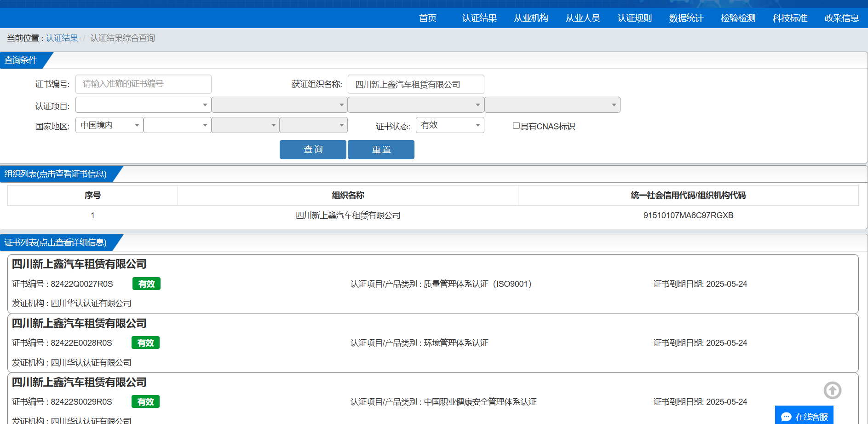
Task: Click the 组织名称 column header
Action: pyautogui.click(x=348, y=195)
